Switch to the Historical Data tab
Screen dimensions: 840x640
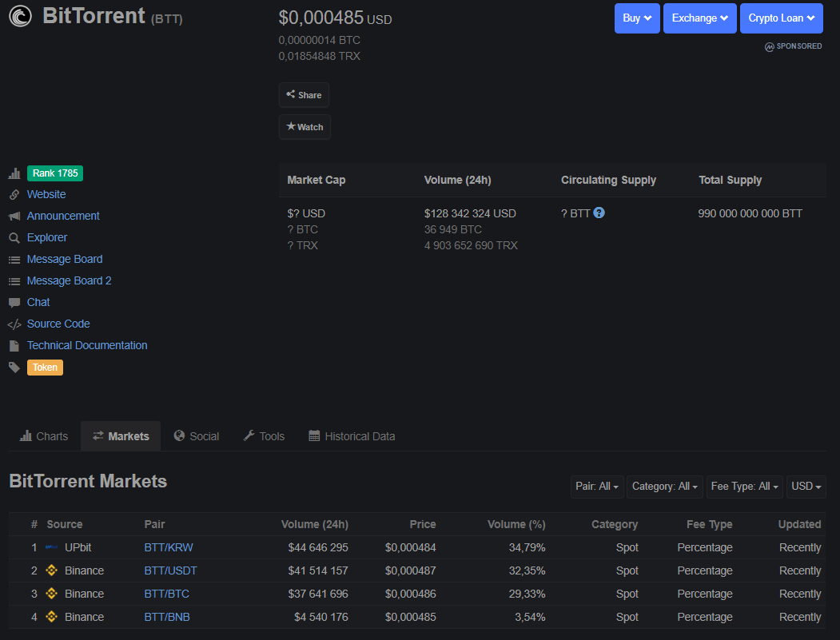(x=352, y=435)
